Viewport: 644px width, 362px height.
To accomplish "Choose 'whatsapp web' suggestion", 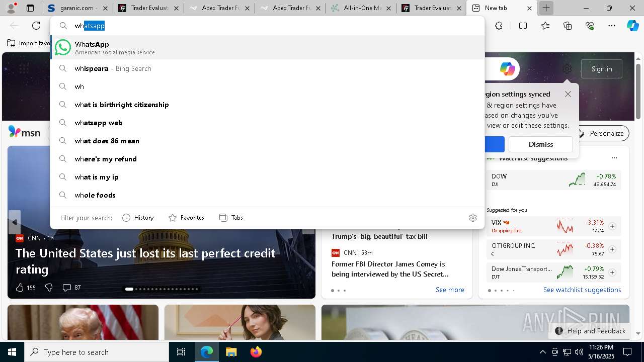I will [x=268, y=123].
